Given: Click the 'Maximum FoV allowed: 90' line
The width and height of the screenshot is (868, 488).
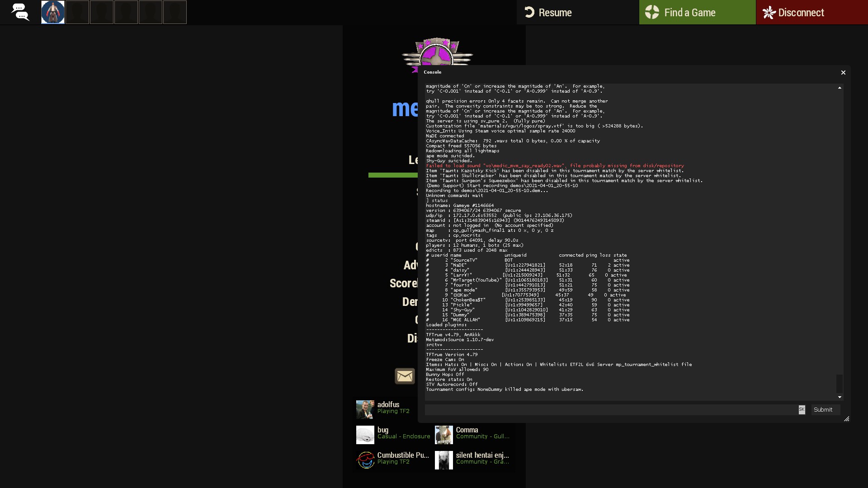Looking at the screenshot, I should (457, 370).
